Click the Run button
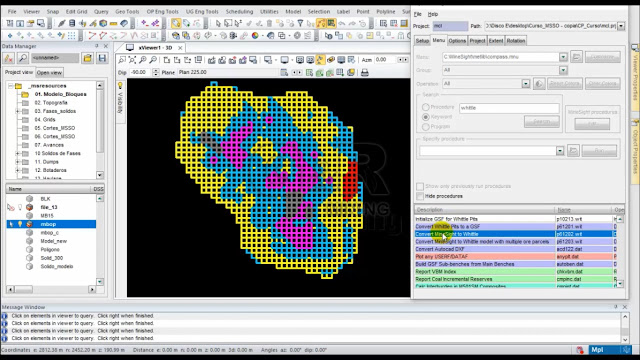The height and width of the screenshot is (360, 640). click(x=599, y=151)
